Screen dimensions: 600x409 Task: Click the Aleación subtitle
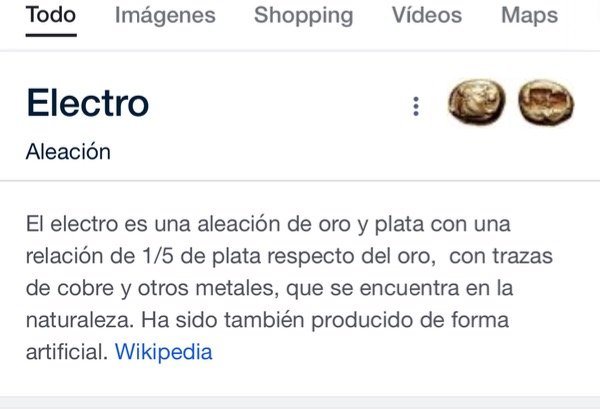(68, 152)
